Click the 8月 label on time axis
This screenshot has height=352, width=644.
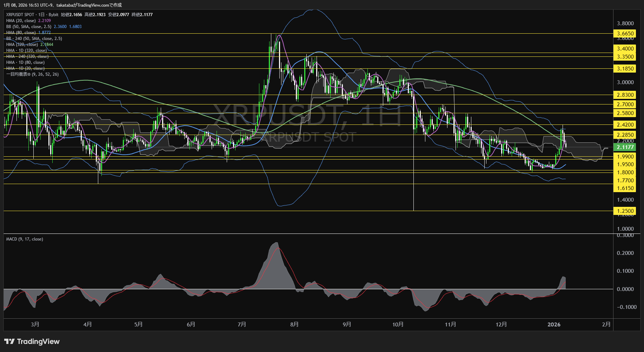coord(294,324)
